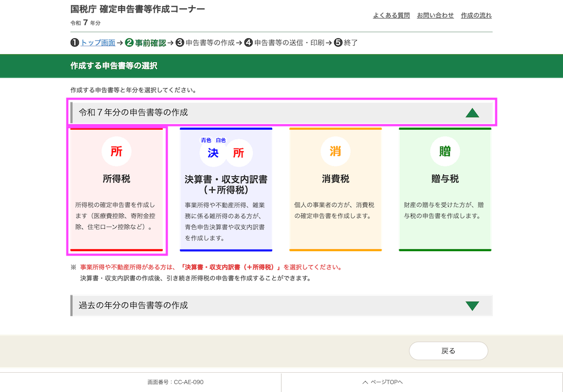The width and height of the screenshot is (563, 392).
Task: Select the 消費税 card description text
Action: (334, 210)
